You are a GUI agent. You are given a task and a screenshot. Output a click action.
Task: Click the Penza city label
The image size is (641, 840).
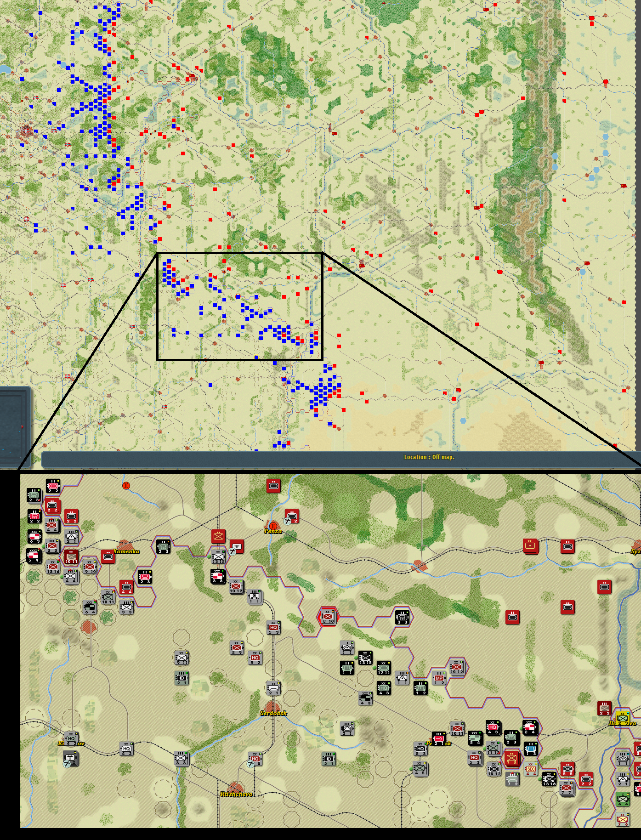(x=273, y=531)
